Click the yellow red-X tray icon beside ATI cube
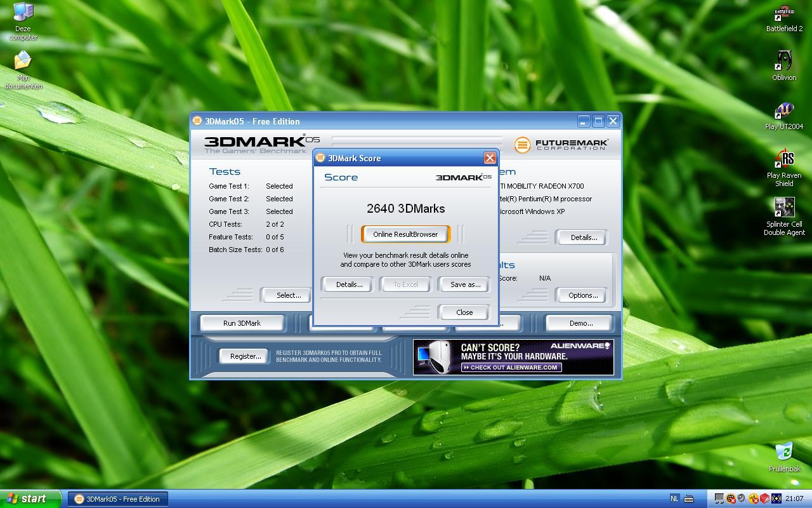 coord(754,498)
